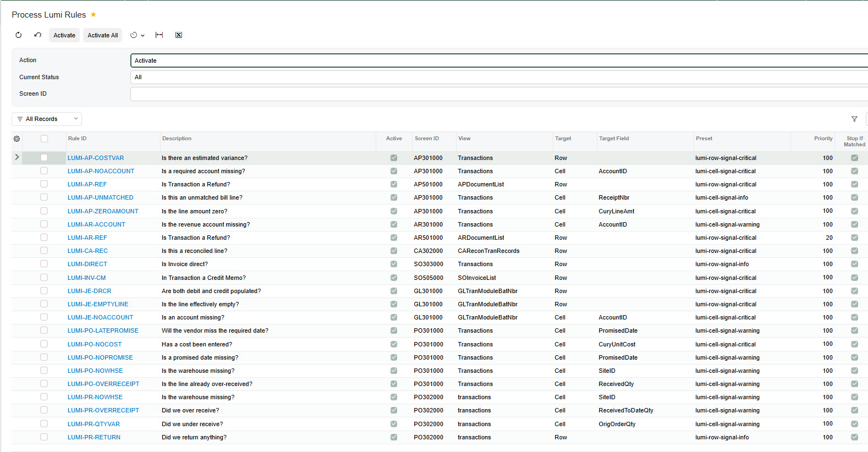The width and height of the screenshot is (868, 452).
Task: Select checkbox for LUMI-AP-REF row
Action: (44, 184)
